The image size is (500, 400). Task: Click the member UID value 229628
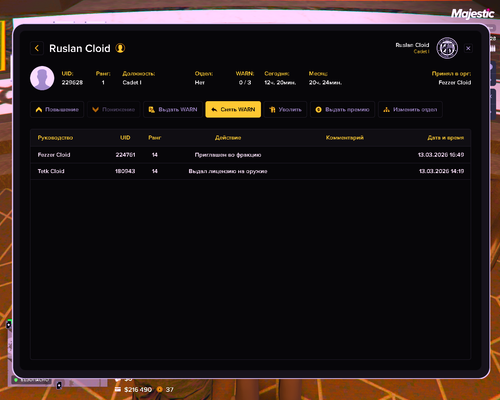point(72,82)
